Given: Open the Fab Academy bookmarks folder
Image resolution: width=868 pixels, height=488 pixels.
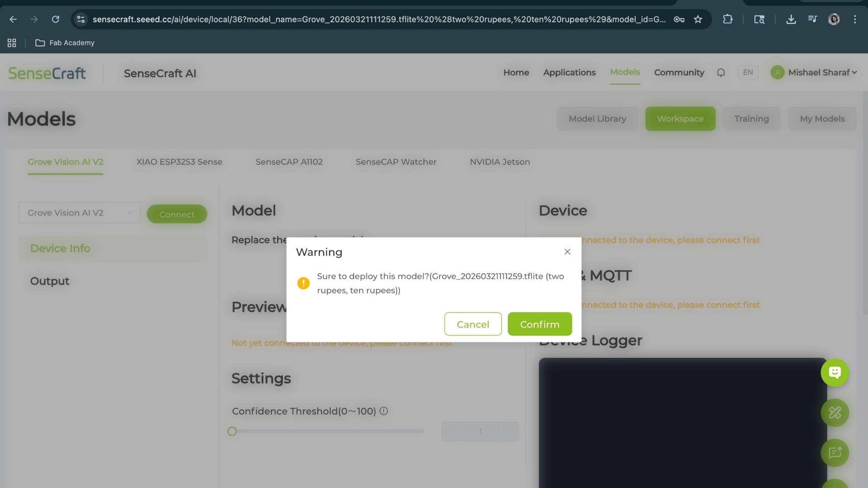Looking at the screenshot, I should [65, 43].
